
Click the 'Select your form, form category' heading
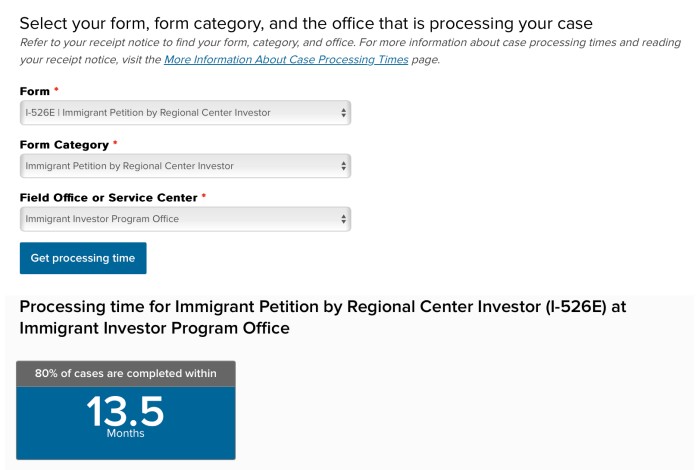coord(306,23)
